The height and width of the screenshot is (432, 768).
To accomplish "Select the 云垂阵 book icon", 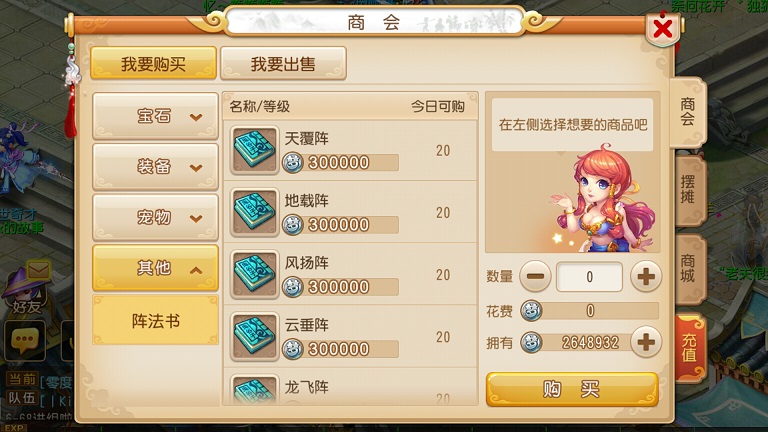I will pos(254,336).
